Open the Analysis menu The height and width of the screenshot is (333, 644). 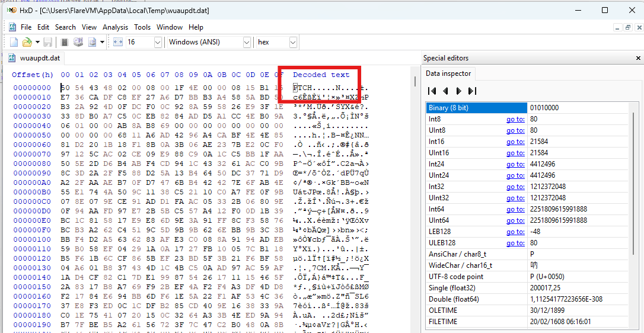coord(116,27)
